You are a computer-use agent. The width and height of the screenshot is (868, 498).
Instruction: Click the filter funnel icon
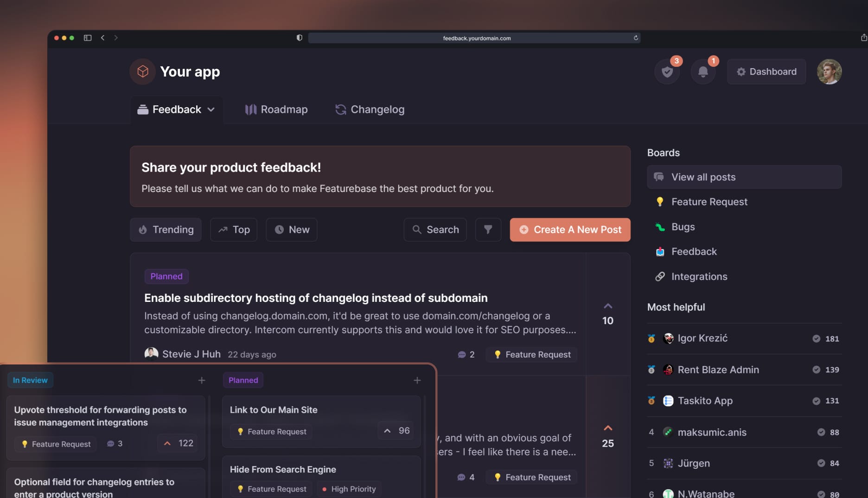[488, 230]
